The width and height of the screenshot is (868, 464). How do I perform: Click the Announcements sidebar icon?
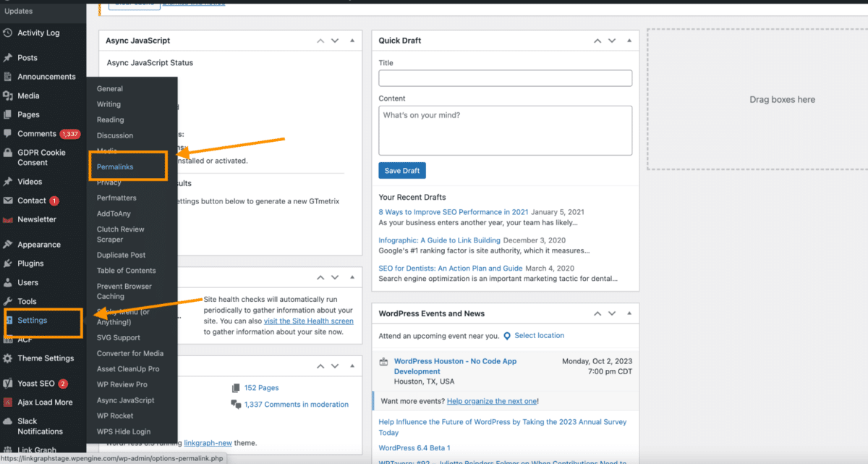(7, 77)
